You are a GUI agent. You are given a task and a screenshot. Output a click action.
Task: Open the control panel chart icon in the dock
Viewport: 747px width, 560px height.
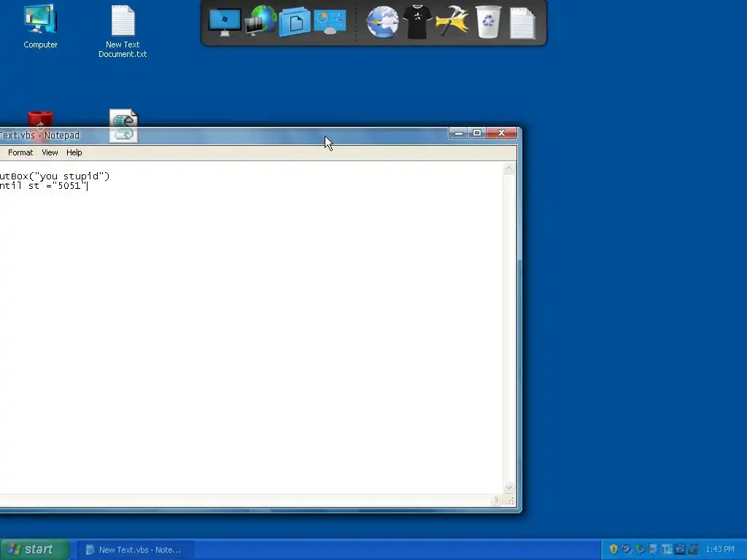click(x=330, y=23)
